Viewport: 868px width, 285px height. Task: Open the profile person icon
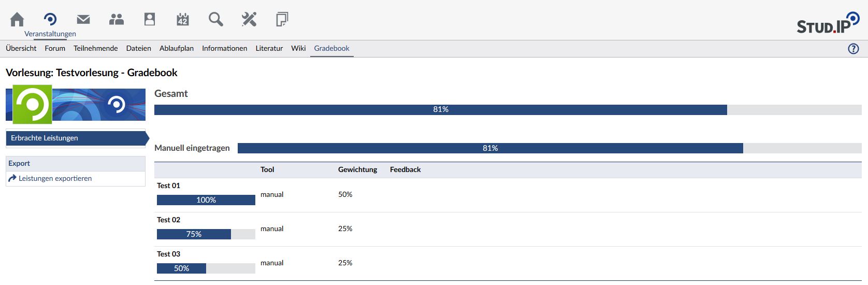pos(150,20)
